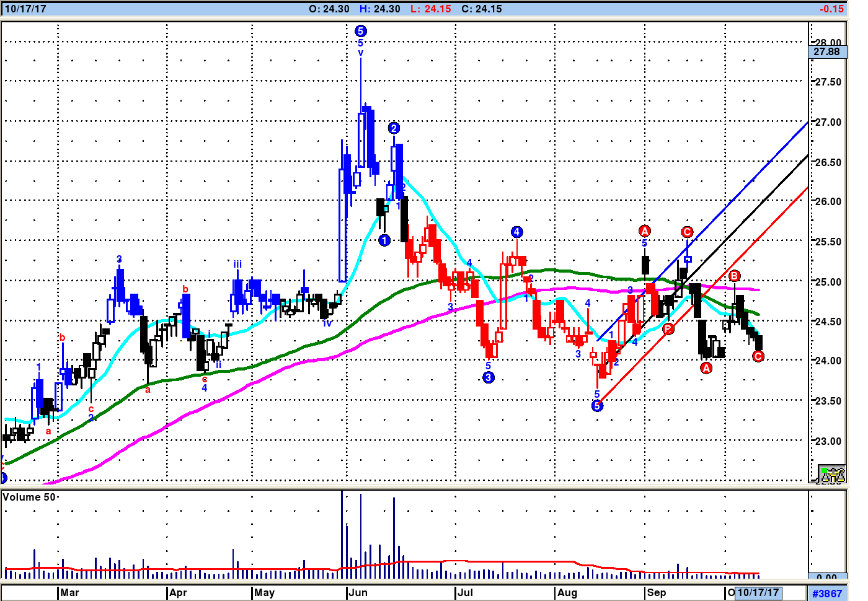Click the 10/17/17 date tag on time axis
The height and width of the screenshot is (601, 868).
click(758, 593)
